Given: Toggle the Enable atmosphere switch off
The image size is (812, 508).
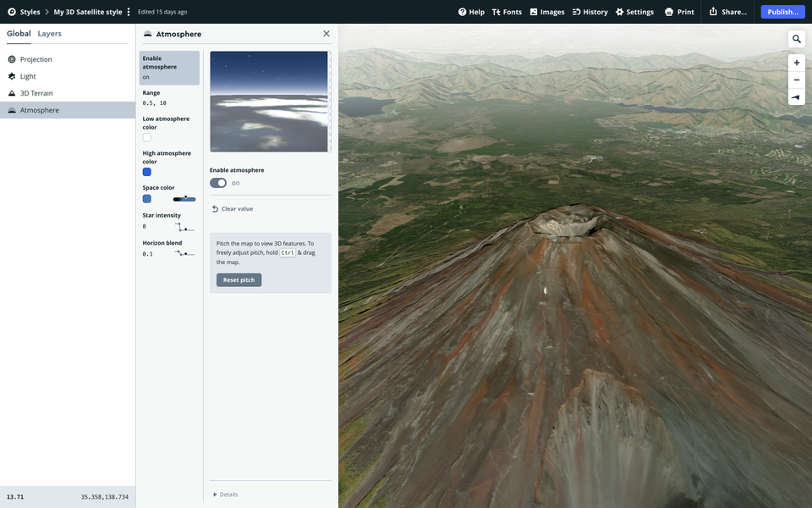Looking at the screenshot, I should coord(218,183).
